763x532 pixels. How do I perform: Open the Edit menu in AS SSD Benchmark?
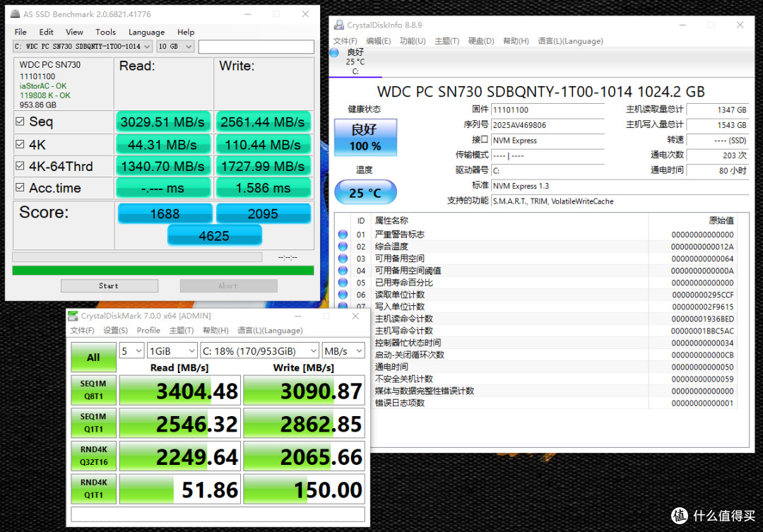[46, 32]
